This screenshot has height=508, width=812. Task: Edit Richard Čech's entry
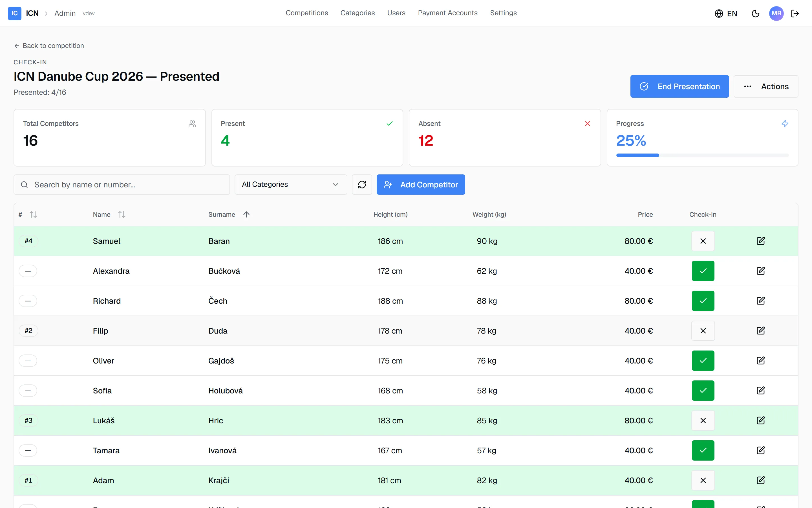coord(761,301)
